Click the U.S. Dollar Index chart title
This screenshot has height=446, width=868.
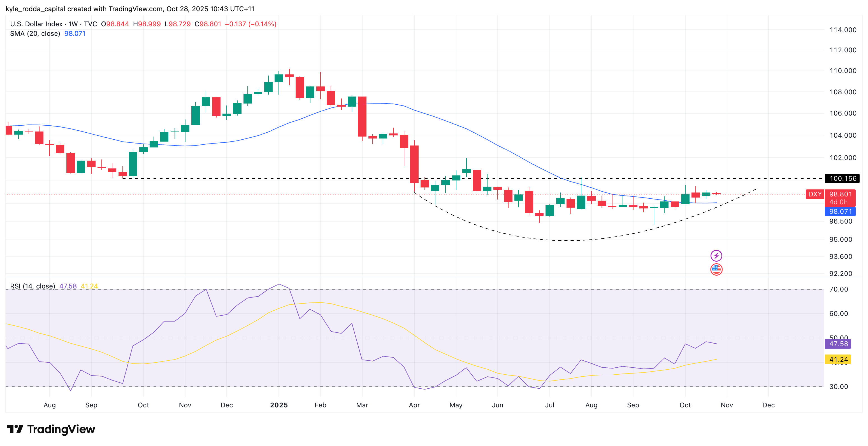click(x=36, y=24)
